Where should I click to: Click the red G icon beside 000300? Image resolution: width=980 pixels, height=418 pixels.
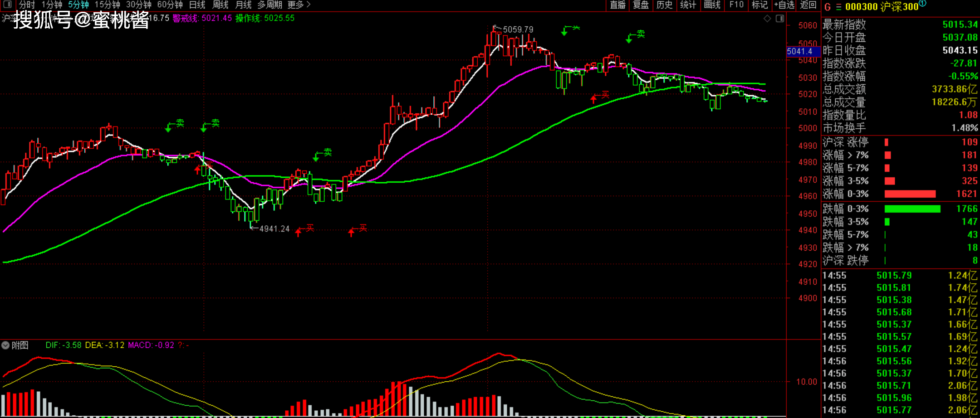pyautogui.click(x=828, y=7)
